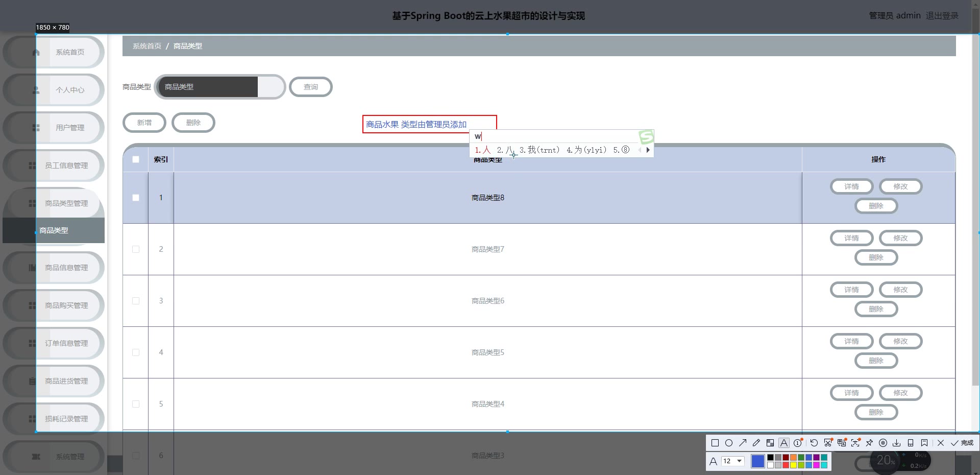Viewport: 980px width, 475px height.
Task: Click the annotation text box reading 商品水果
Action: click(429, 124)
